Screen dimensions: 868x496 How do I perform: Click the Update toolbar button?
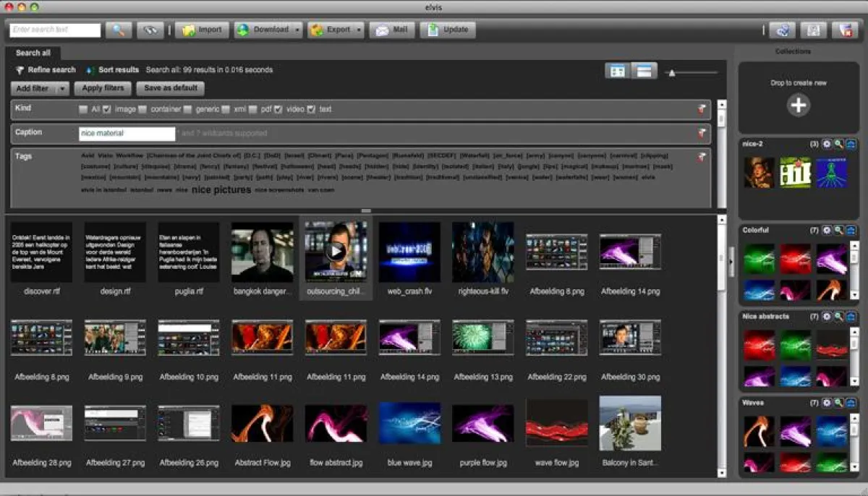tap(447, 30)
